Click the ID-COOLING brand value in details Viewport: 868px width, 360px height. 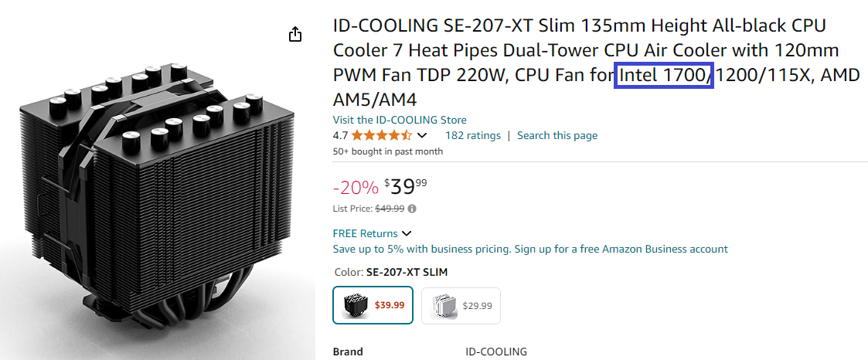(x=496, y=352)
